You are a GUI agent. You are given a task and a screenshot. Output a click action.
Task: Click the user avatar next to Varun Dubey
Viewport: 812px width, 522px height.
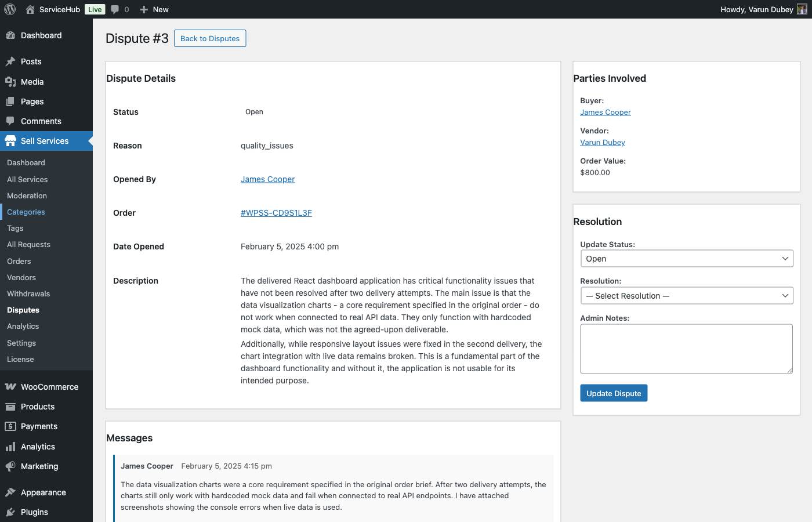(x=802, y=9)
